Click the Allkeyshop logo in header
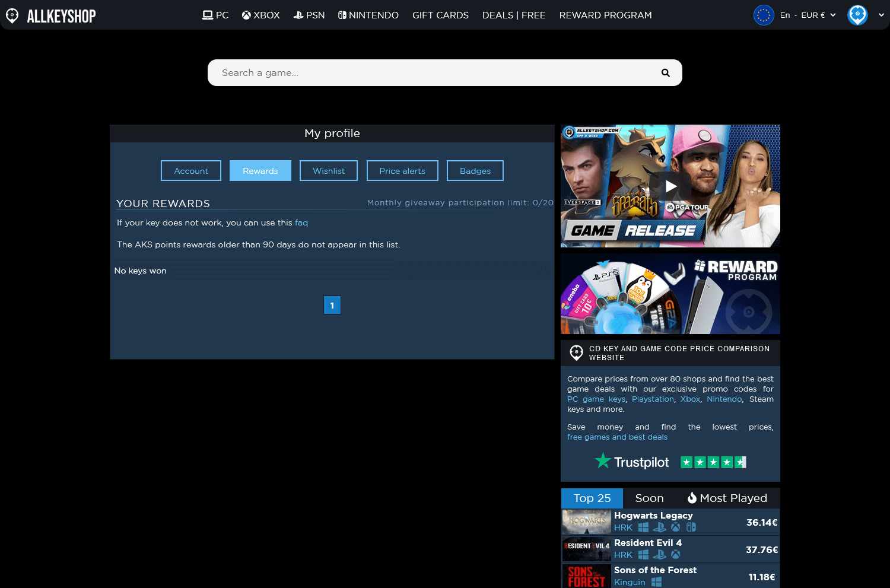This screenshot has height=588, width=890. (51, 15)
